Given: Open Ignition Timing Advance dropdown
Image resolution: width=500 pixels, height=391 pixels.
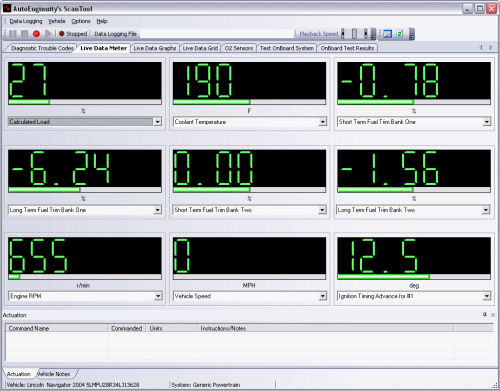Looking at the screenshot, I should tap(487, 296).
